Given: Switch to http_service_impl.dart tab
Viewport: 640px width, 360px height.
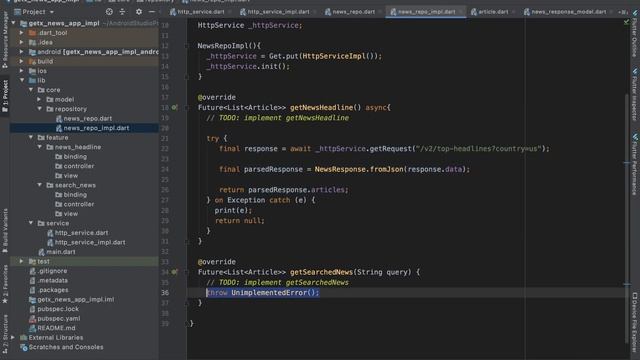Looking at the screenshot, I should (x=275, y=12).
